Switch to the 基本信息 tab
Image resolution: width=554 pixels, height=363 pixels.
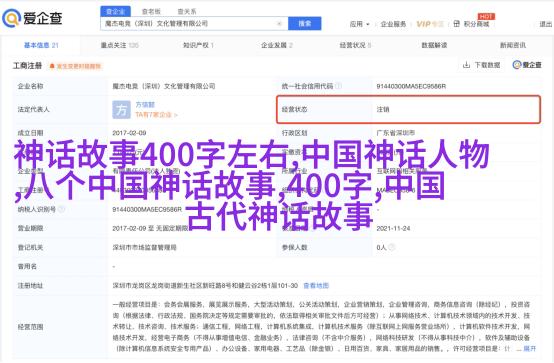point(41,45)
